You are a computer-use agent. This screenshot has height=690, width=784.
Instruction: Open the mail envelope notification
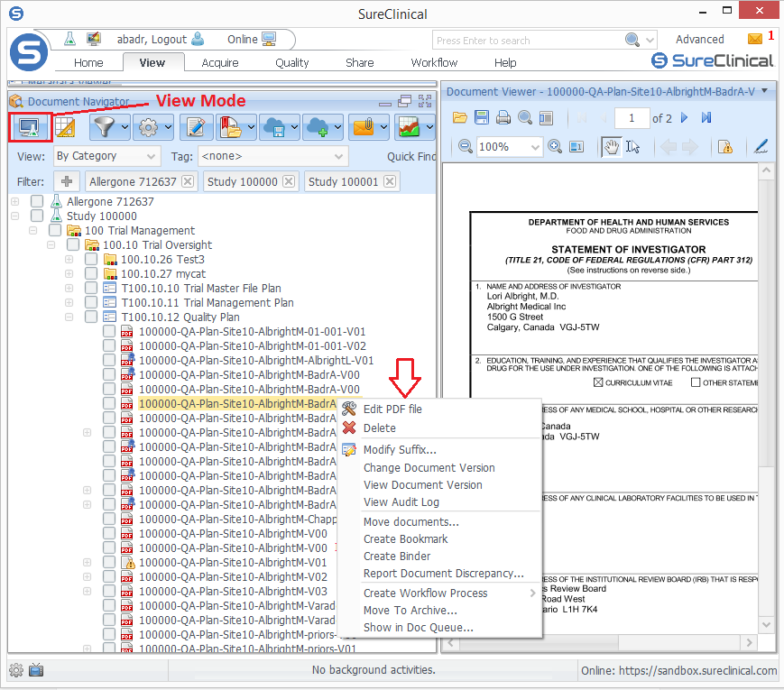tap(755, 39)
